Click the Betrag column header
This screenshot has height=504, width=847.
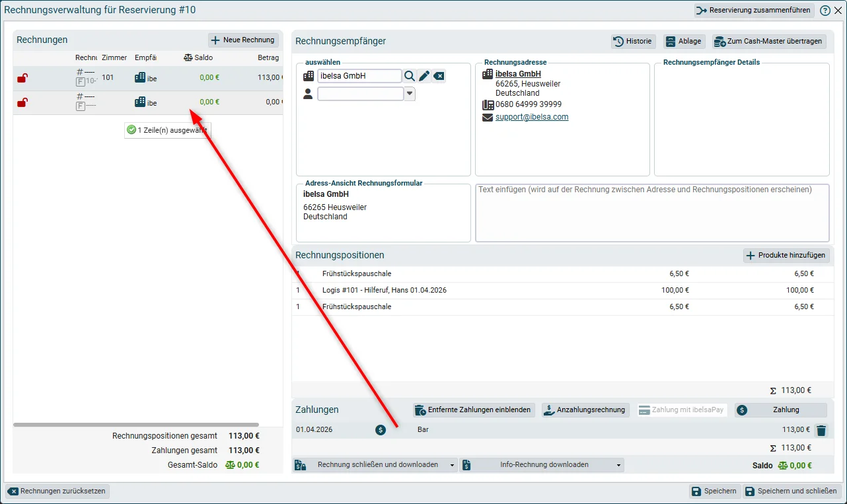pyautogui.click(x=268, y=58)
